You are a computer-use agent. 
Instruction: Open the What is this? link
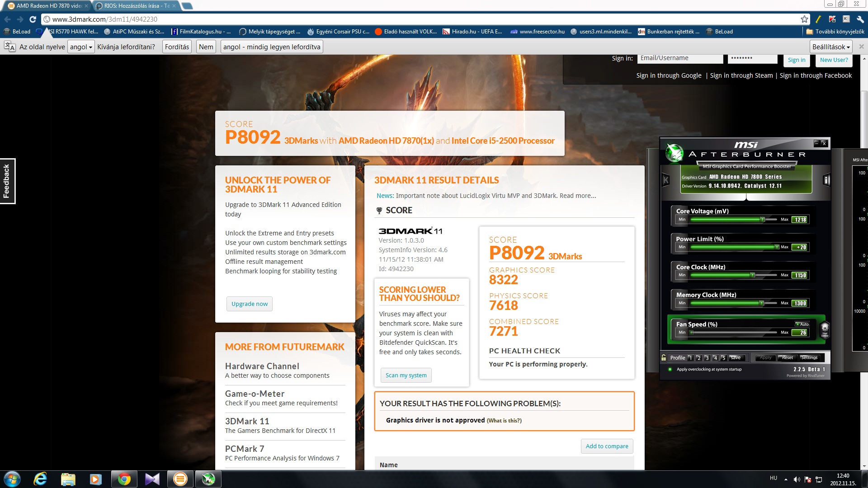coord(504,421)
